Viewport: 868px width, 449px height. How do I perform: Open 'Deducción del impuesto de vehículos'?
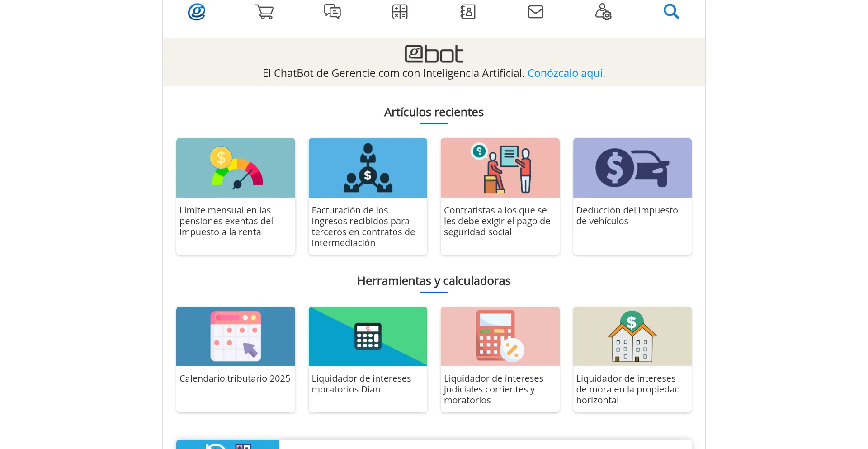click(x=627, y=216)
